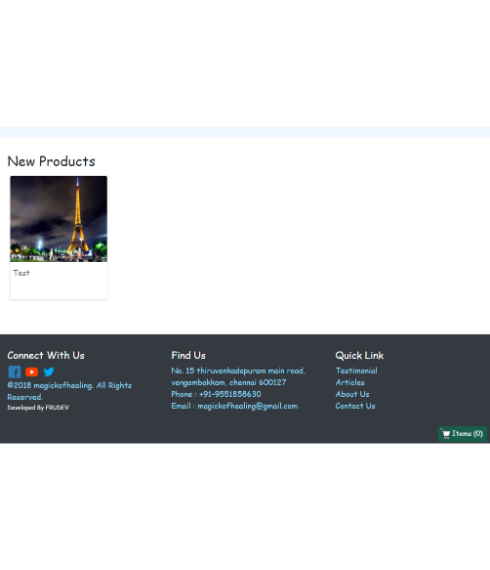Click the Quick Link footer heading
490x570 pixels.
point(360,355)
